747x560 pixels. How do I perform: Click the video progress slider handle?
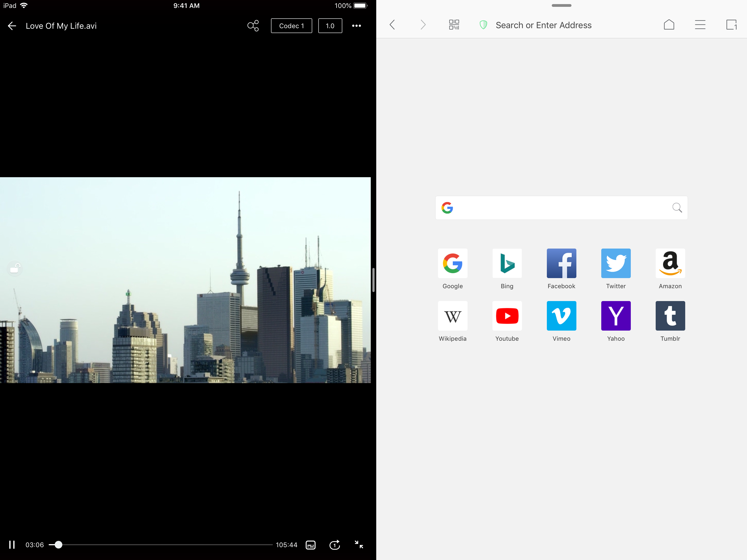(x=59, y=545)
